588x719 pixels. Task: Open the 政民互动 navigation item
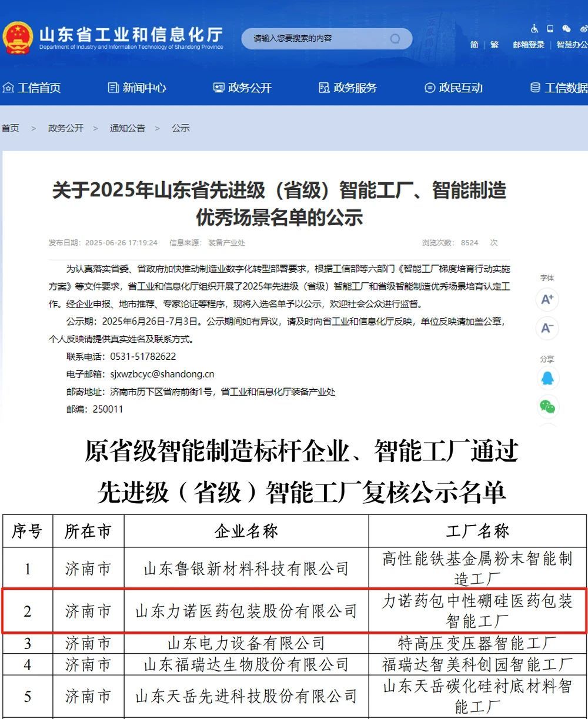453,88
